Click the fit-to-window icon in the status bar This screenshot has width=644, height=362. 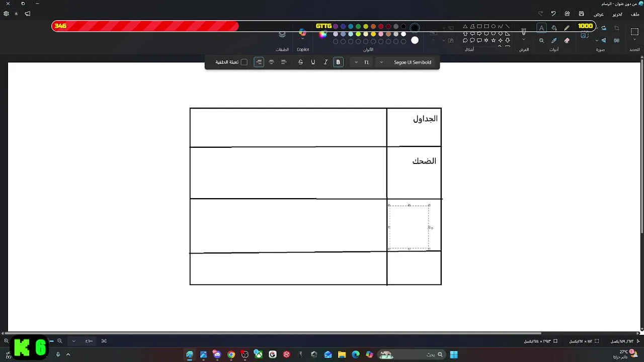coord(104,341)
